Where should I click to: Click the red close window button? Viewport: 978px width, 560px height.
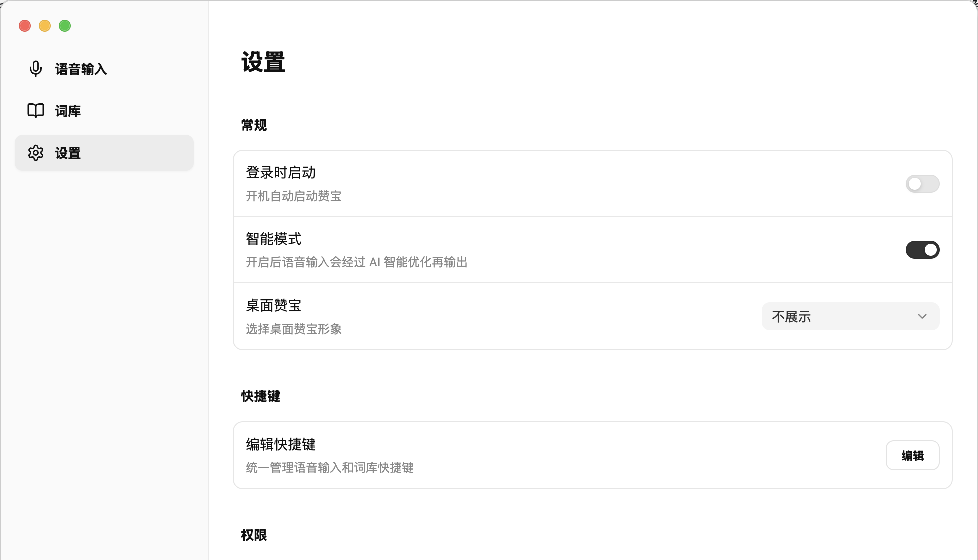[x=25, y=26]
